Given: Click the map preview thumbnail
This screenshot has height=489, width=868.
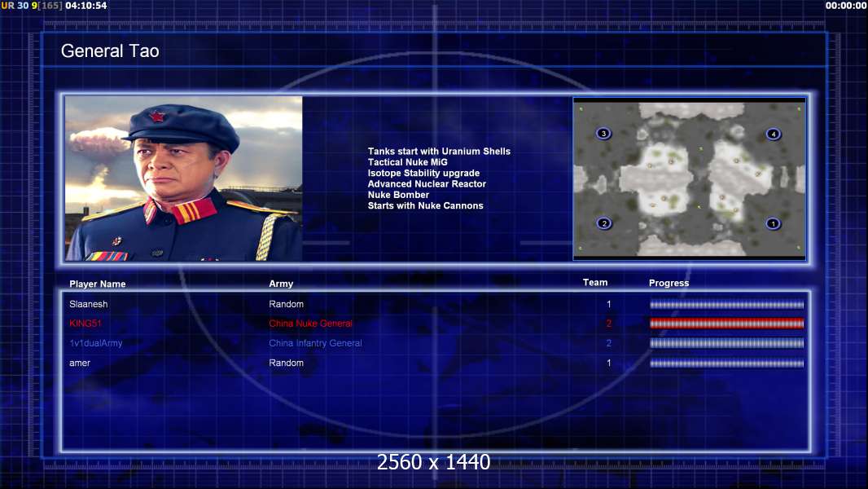Looking at the screenshot, I should pos(689,178).
